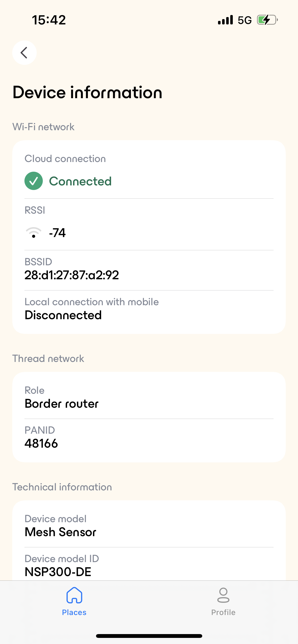Tap the PANID value 48166
The image size is (298, 644).
41,444
